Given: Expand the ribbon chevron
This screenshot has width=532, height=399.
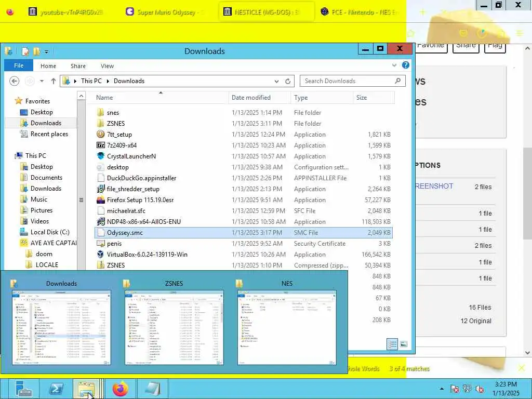Looking at the screenshot, I should 394,65.
